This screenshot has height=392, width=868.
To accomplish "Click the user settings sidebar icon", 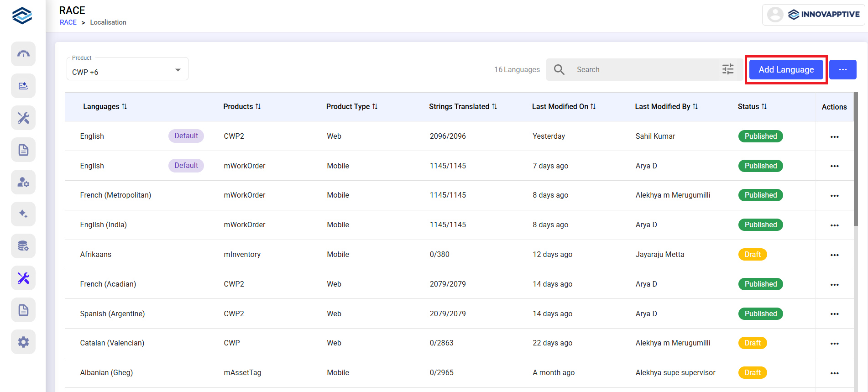I will coord(23,182).
